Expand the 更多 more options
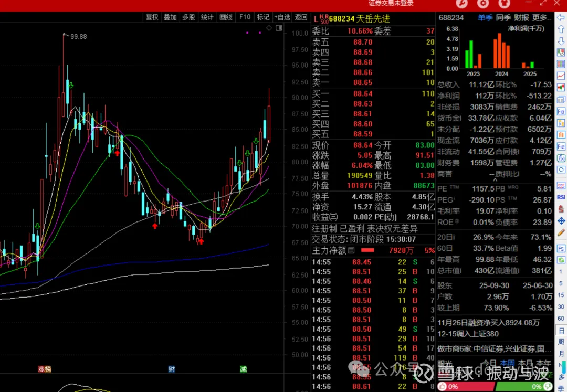Image resolution: width=567 pixels, height=392 pixels. pyautogui.click(x=541, y=17)
